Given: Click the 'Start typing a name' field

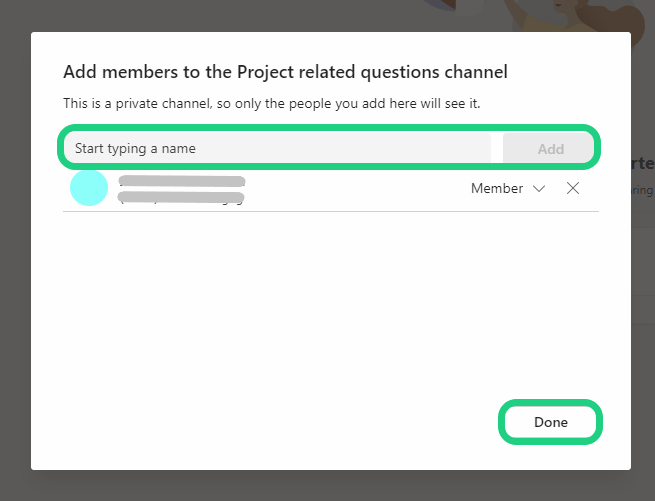Looking at the screenshot, I should pyautogui.click(x=280, y=149).
